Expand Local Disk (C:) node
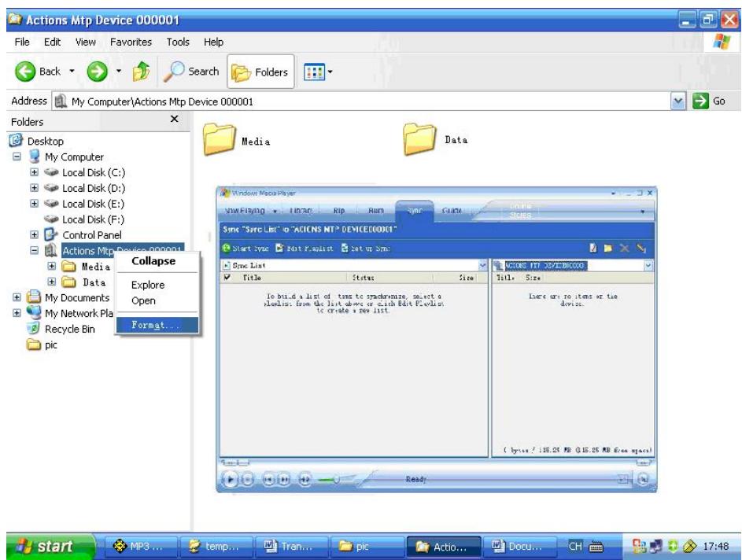Screen dimensions: 742x560 [34, 172]
